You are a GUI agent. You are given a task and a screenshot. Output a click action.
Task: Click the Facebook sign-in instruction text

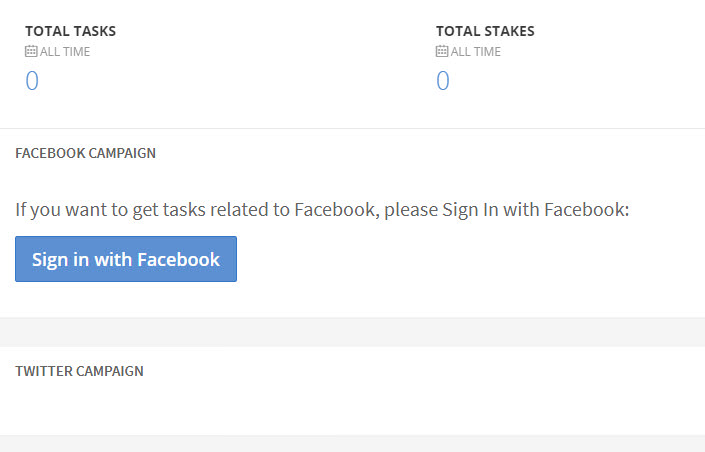tap(322, 210)
